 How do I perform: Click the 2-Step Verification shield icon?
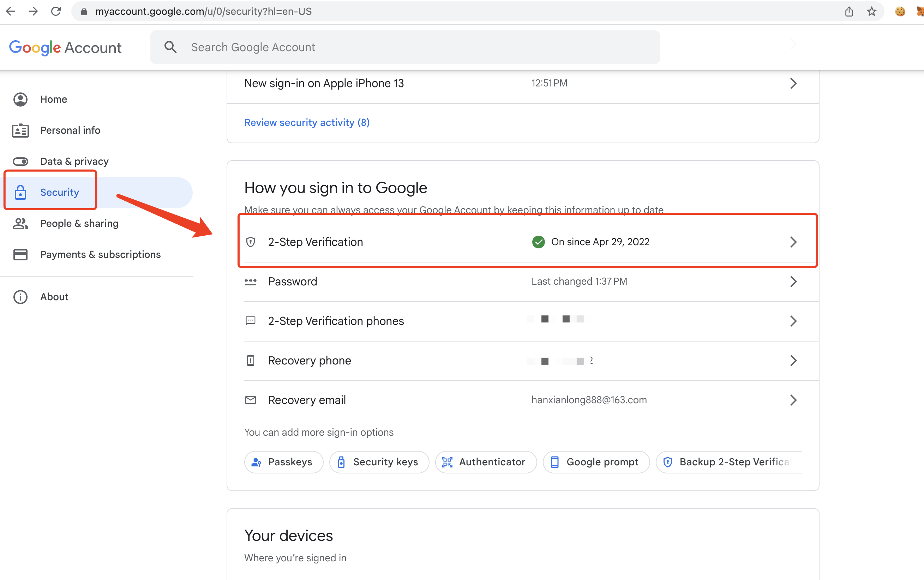point(251,242)
